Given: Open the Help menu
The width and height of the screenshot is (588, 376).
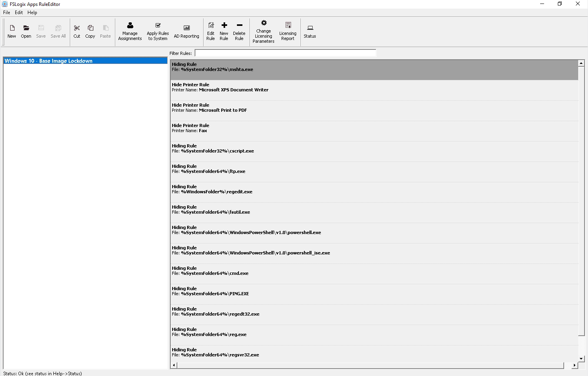Looking at the screenshot, I should pos(32,13).
